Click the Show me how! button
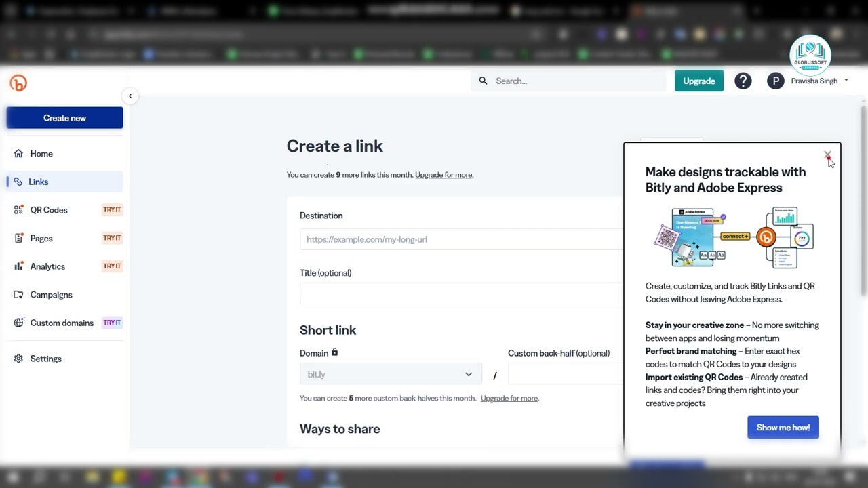 [783, 428]
